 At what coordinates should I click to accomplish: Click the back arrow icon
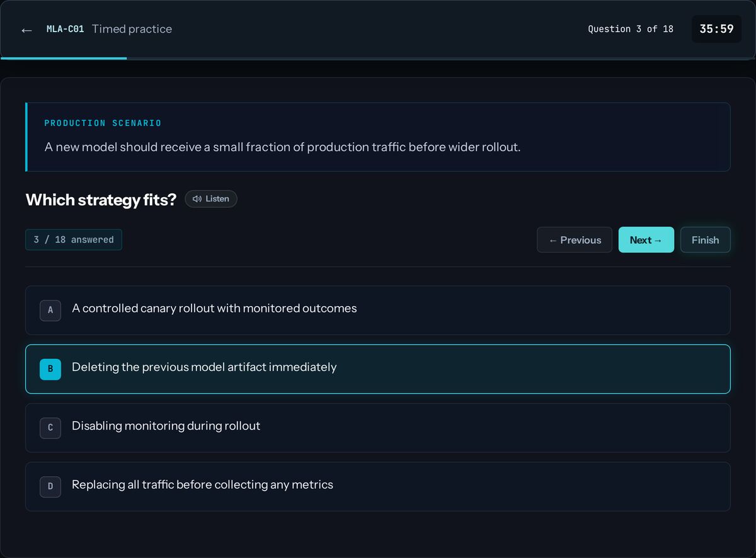[26, 30]
